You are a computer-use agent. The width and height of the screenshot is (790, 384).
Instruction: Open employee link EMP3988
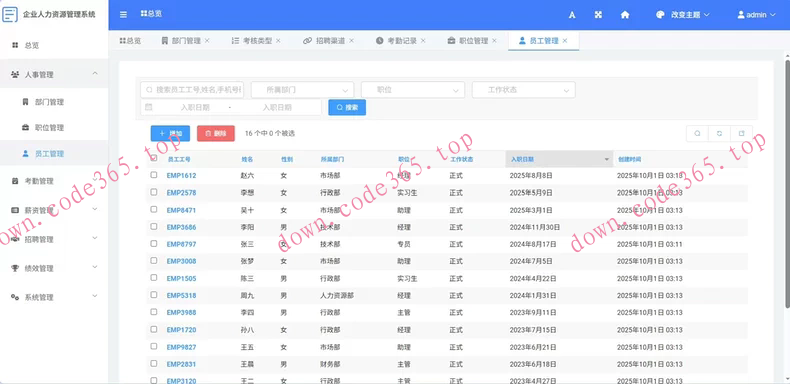tap(181, 312)
